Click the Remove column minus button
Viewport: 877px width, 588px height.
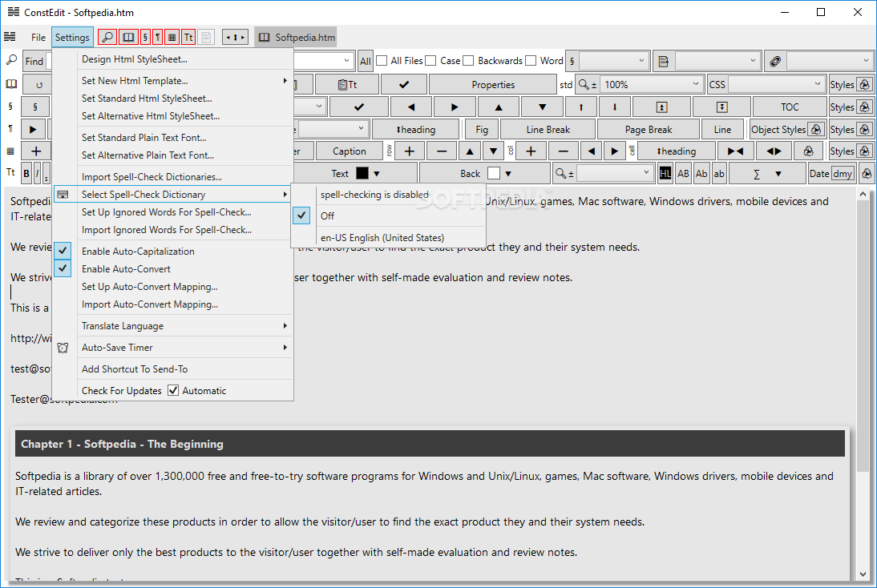coord(564,151)
